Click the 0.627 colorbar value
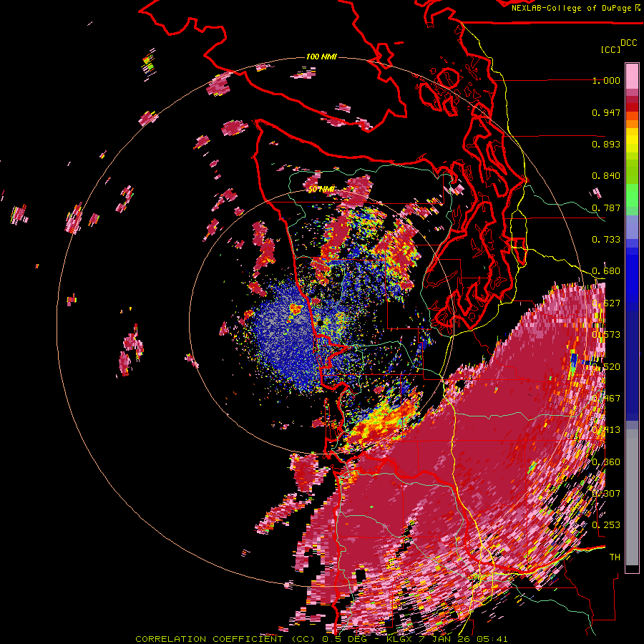The image size is (644, 644). (606, 303)
